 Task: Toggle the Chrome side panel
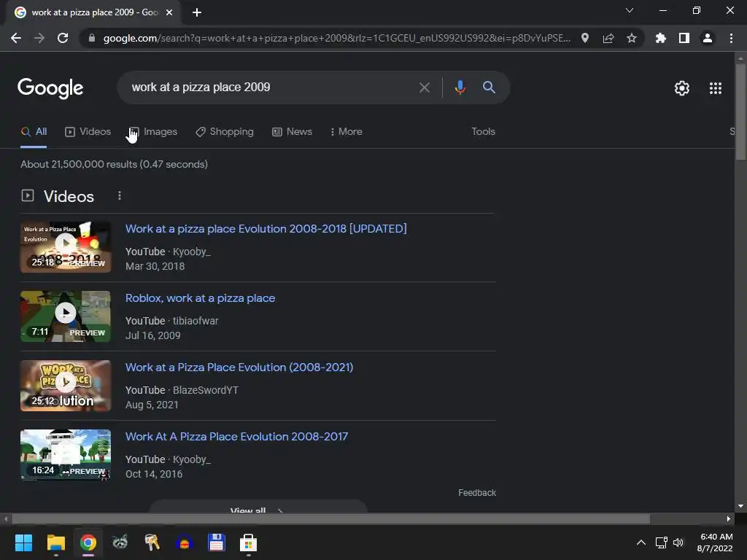684,38
